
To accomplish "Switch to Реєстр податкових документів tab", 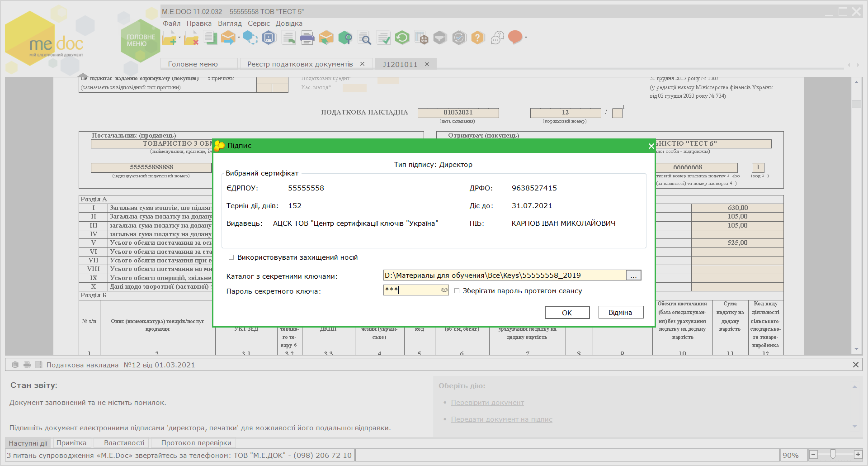I will point(300,64).
